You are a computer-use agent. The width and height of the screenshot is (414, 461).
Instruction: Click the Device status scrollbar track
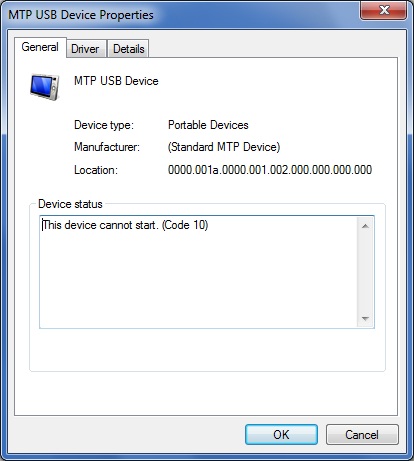(365, 272)
